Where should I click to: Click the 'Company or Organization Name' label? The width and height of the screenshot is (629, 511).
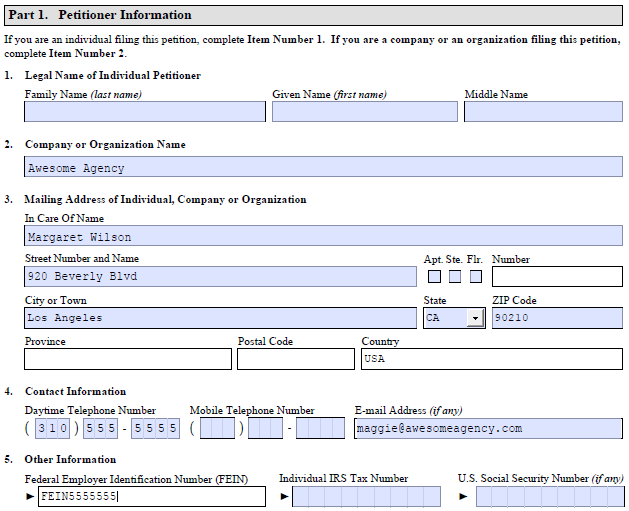click(105, 144)
